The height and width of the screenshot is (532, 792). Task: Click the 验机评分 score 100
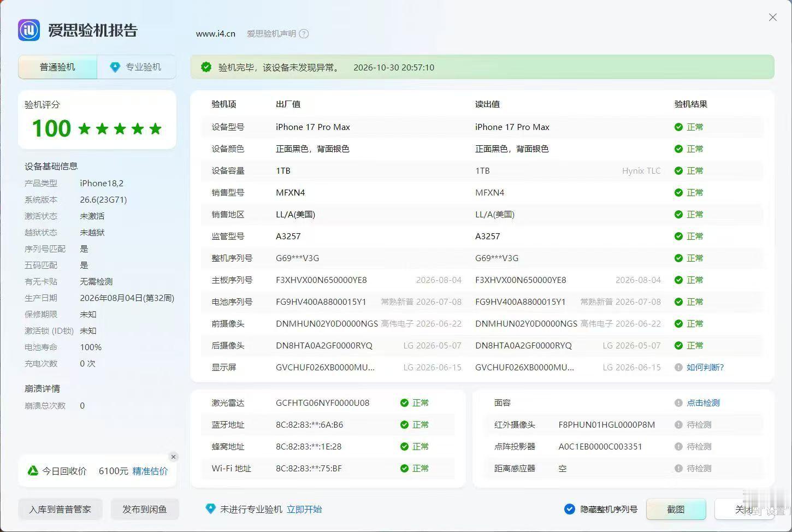[51, 128]
